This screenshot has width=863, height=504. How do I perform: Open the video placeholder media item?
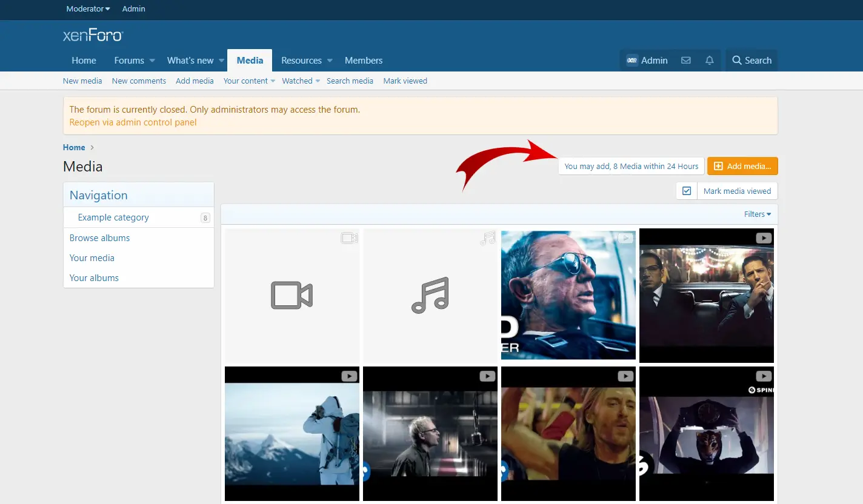point(292,296)
